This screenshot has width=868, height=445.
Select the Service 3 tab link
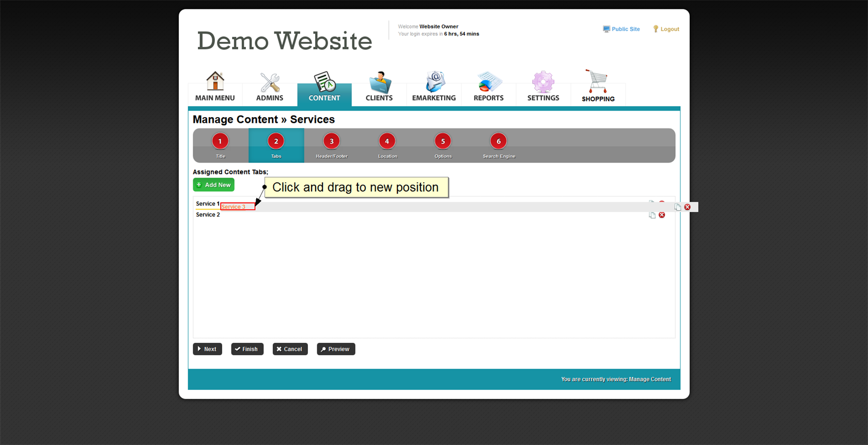[x=234, y=207]
